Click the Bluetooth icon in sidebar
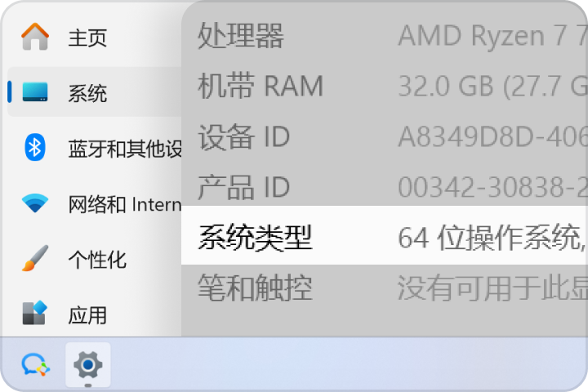This screenshot has width=588, height=392. coord(34,147)
